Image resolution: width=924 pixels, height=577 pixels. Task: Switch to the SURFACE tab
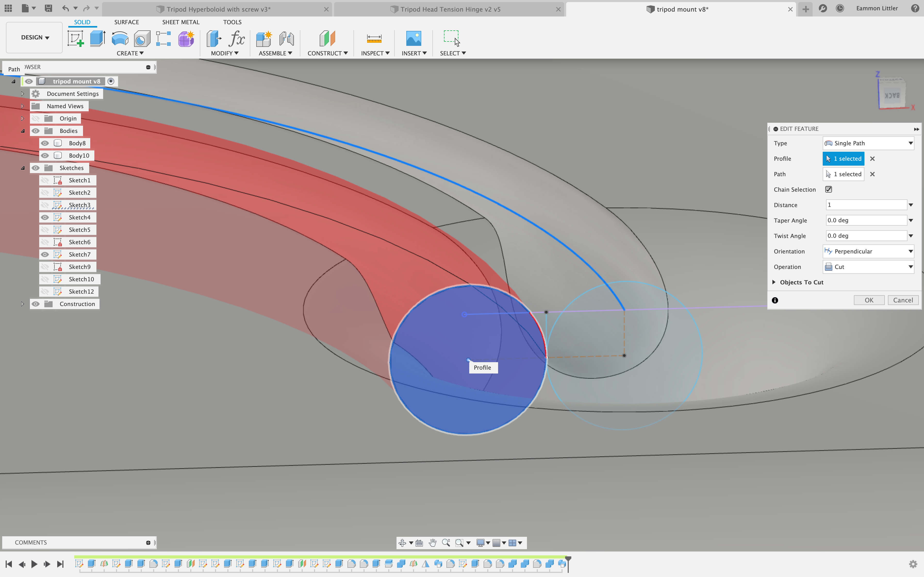point(126,22)
